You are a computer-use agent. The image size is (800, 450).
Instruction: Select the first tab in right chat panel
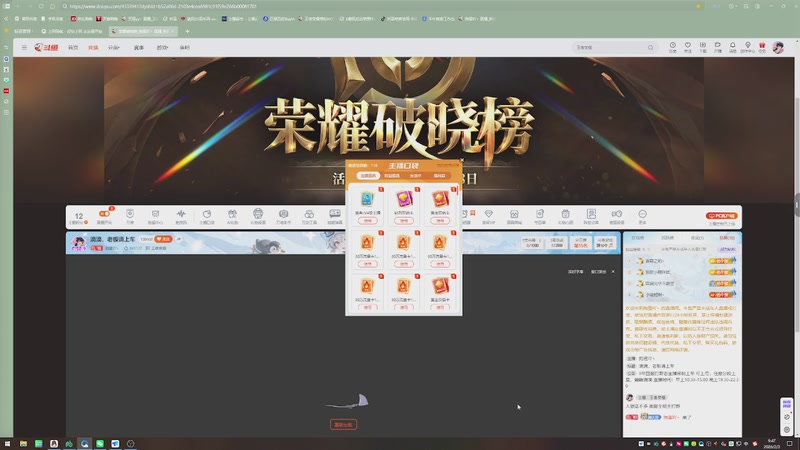point(637,238)
